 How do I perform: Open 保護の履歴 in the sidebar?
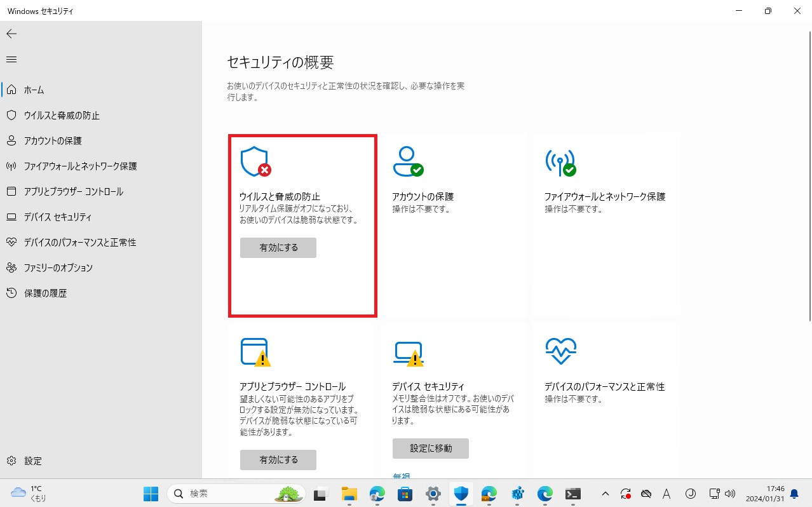pyautogui.click(x=101, y=293)
